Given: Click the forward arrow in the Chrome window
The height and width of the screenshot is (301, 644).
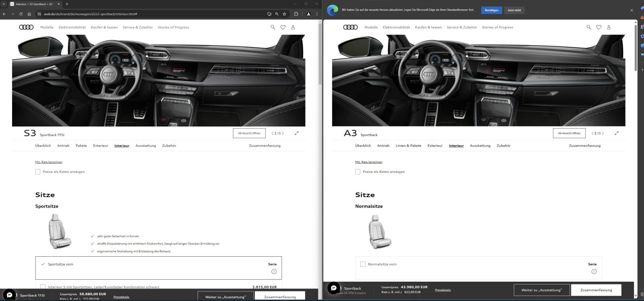Looking at the screenshot, I should tap(12, 14).
